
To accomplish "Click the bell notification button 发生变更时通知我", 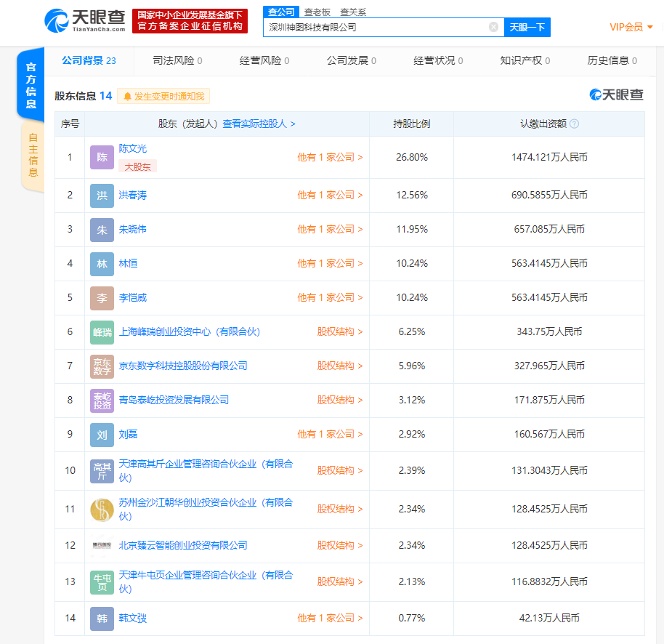I will 163,97.
